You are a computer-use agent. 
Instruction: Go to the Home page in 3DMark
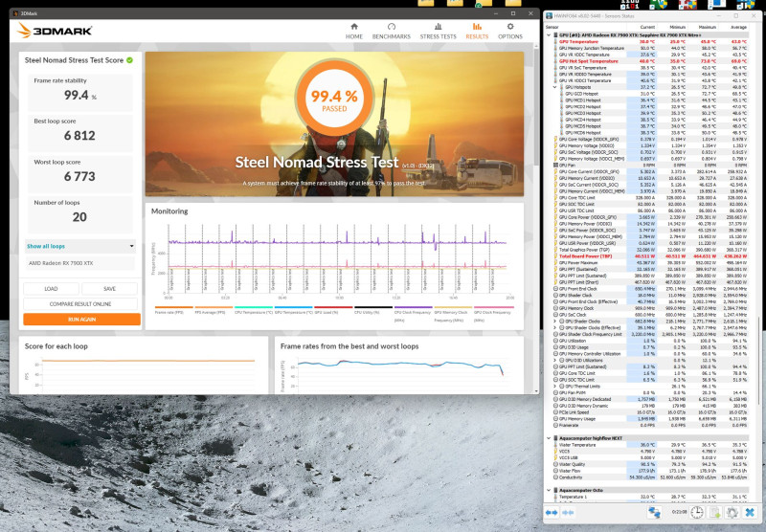point(354,32)
